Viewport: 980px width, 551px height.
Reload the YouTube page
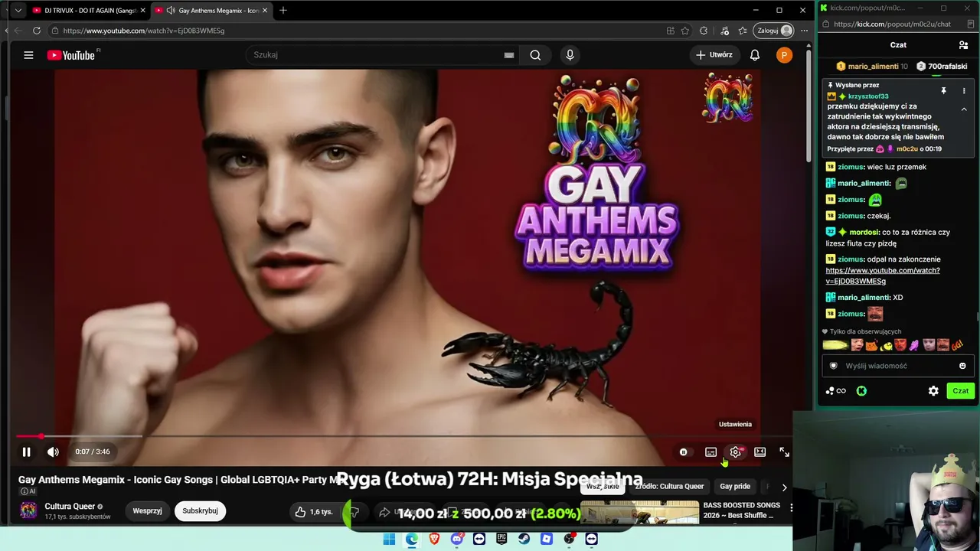click(x=36, y=31)
